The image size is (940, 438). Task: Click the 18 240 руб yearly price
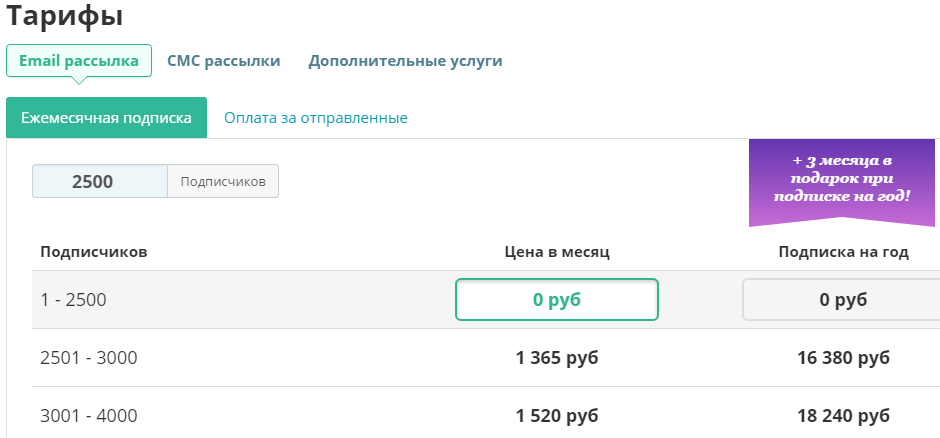pyautogui.click(x=843, y=416)
